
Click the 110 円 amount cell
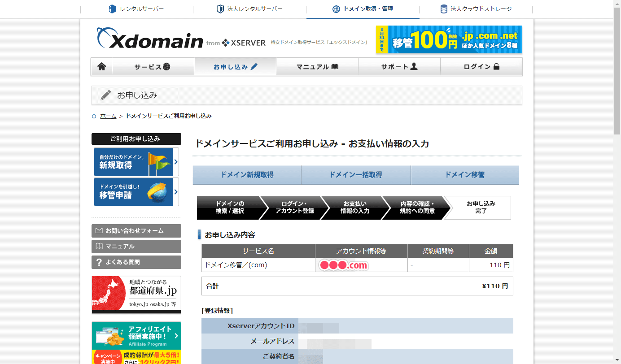point(491,265)
